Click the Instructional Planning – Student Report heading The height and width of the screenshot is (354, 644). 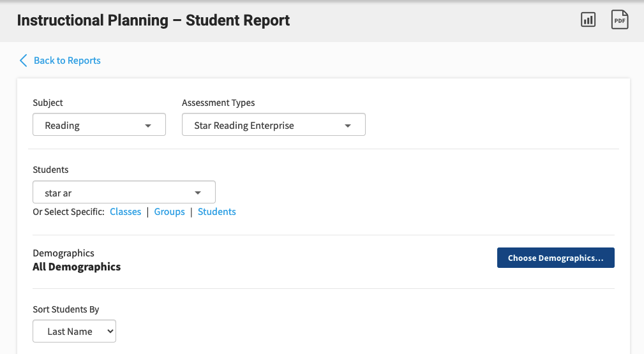(153, 20)
